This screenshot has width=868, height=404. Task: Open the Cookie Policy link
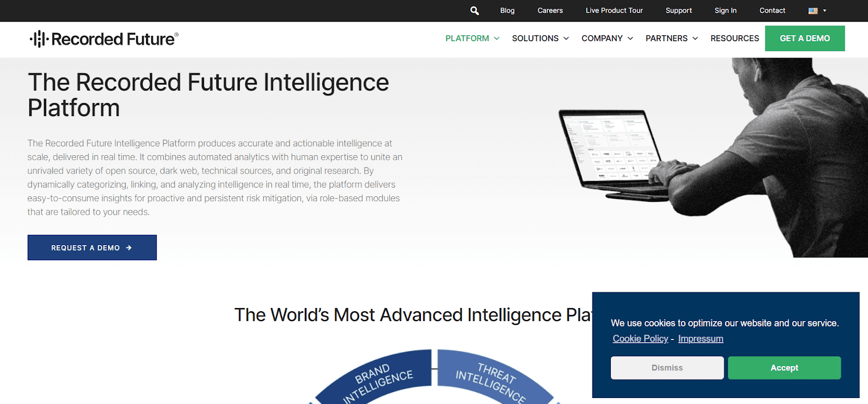click(640, 338)
